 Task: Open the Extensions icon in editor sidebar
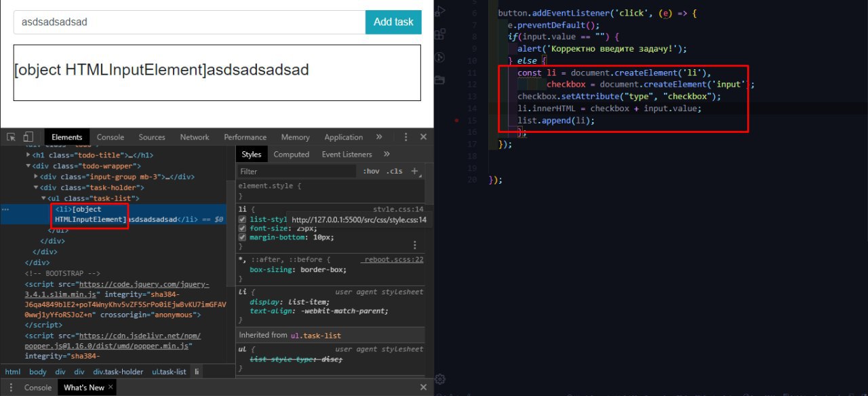coord(440,35)
